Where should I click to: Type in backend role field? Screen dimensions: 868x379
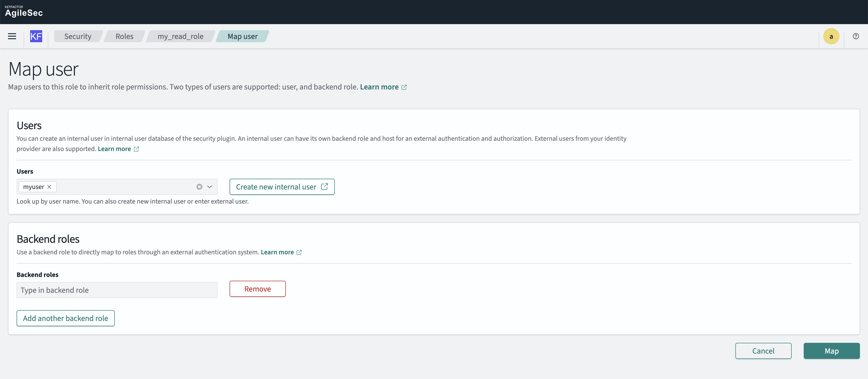[117, 290]
